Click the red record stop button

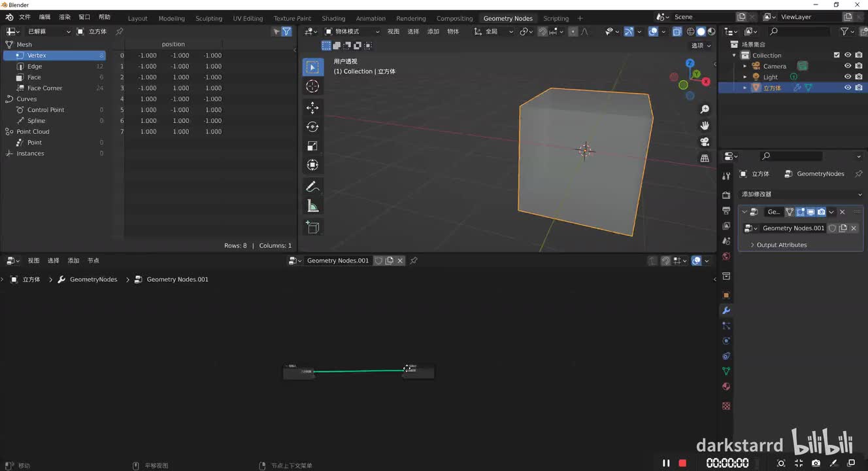pos(682,463)
